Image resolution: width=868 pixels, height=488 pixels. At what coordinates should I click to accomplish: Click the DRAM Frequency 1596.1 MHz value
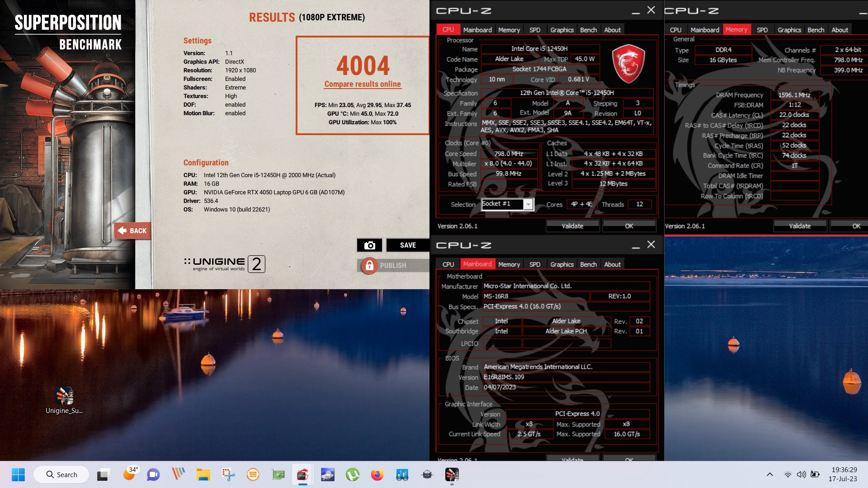(x=794, y=95)
